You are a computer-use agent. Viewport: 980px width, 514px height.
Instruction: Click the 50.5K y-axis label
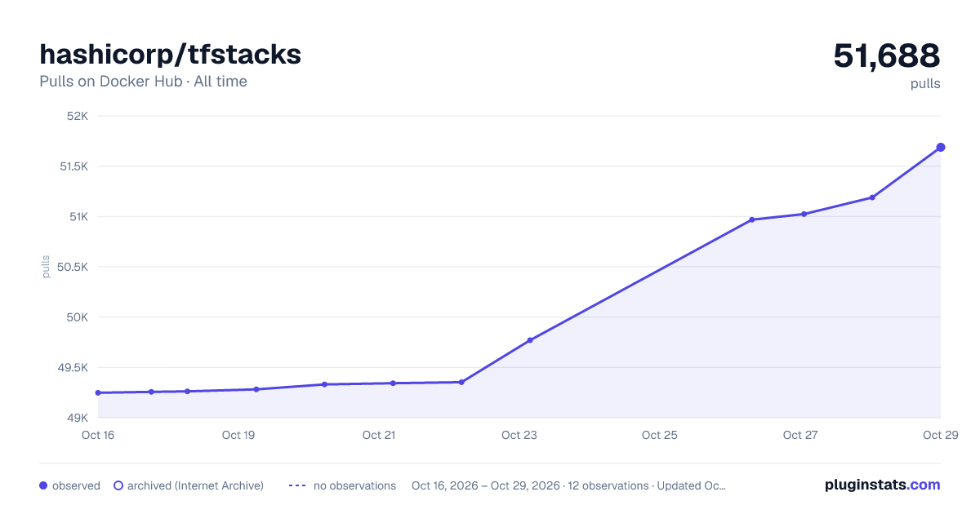coord(73,267)
